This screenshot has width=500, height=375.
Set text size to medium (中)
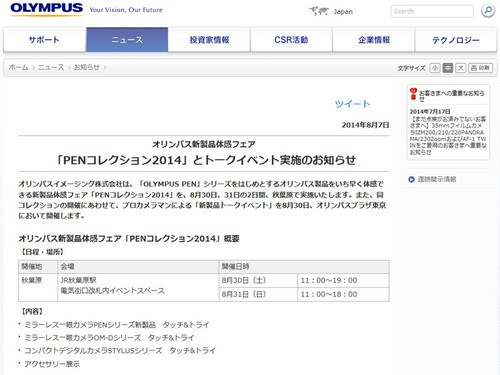coord(448,68)
